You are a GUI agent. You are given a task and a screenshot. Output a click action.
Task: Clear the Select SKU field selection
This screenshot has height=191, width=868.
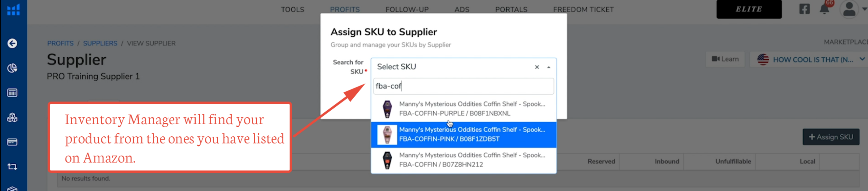click(x=537, y=67)
